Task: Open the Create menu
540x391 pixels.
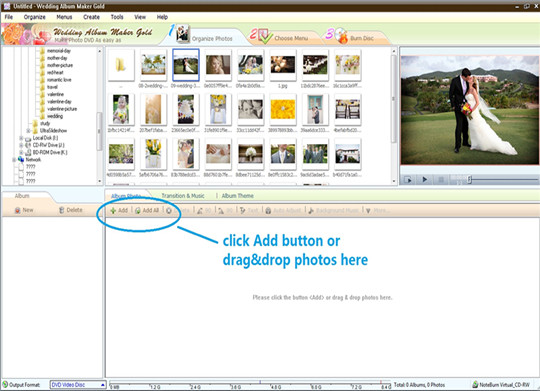Action: click(x=91, y=17)
